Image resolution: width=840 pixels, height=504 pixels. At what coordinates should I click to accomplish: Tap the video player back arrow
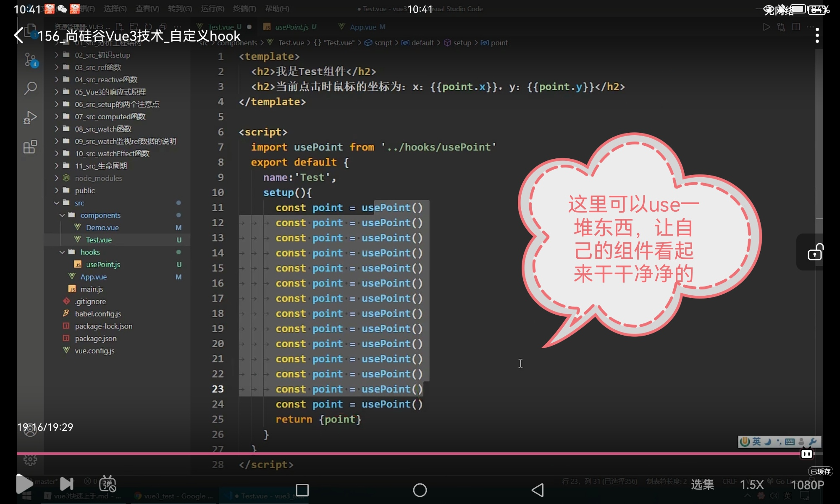tap(18, 36)
